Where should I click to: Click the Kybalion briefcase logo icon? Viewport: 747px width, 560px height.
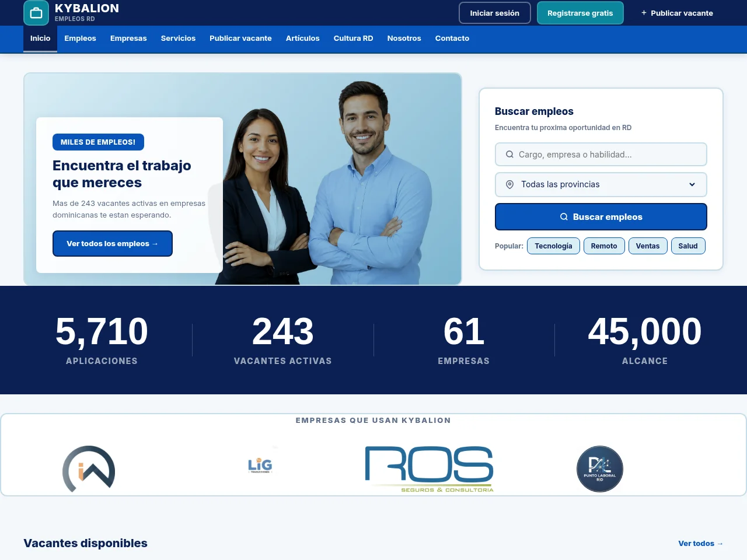[x=36, y=13]
